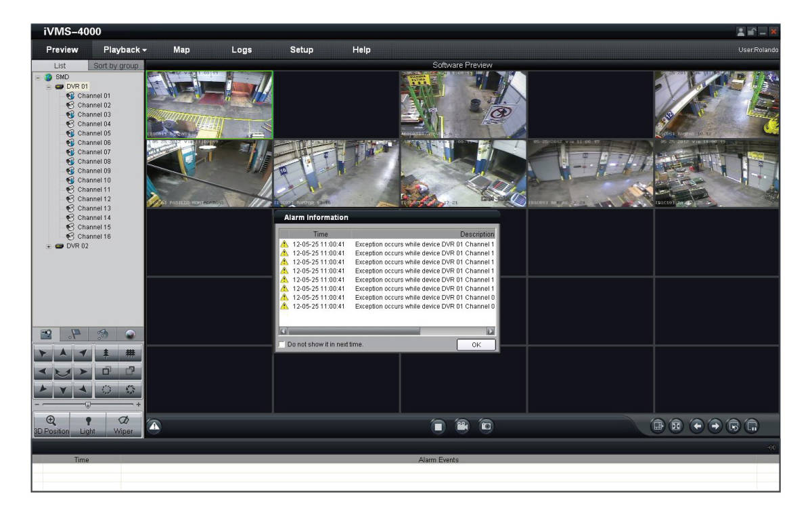Go to next page arrow
812x517 pixels.
tap(714, 426)
